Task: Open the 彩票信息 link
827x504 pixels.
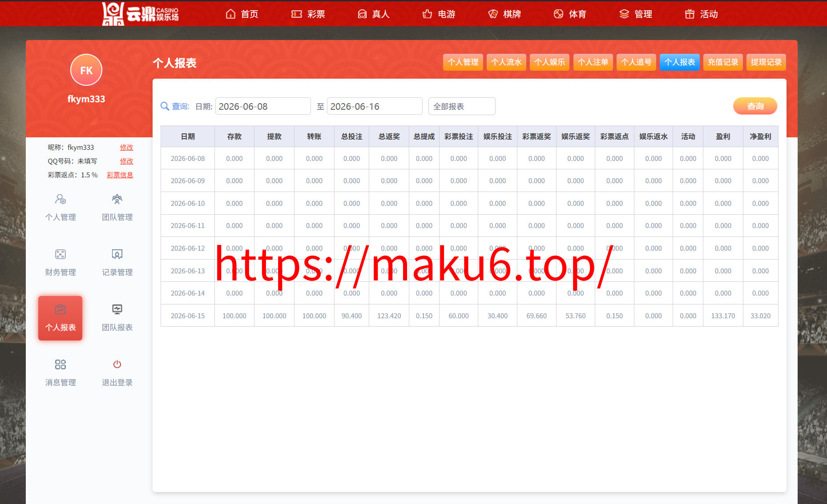Action: point(120,175)
